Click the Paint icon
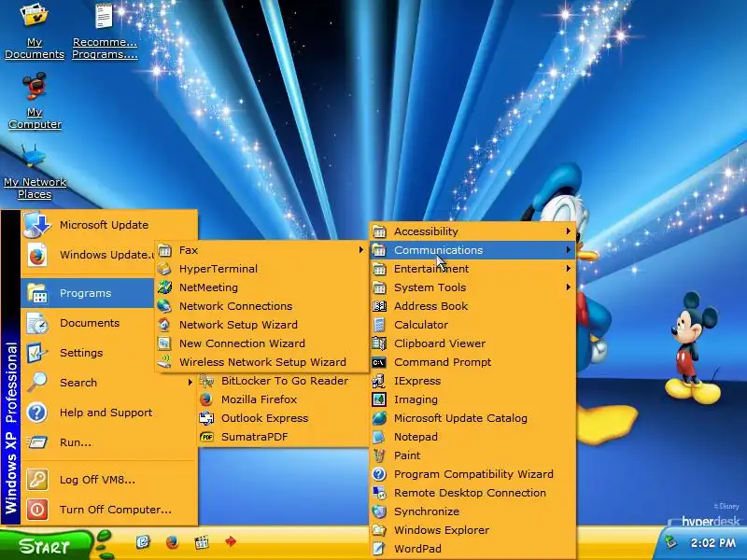Screen dimensions: 747x560 click(x=379, y=455)
